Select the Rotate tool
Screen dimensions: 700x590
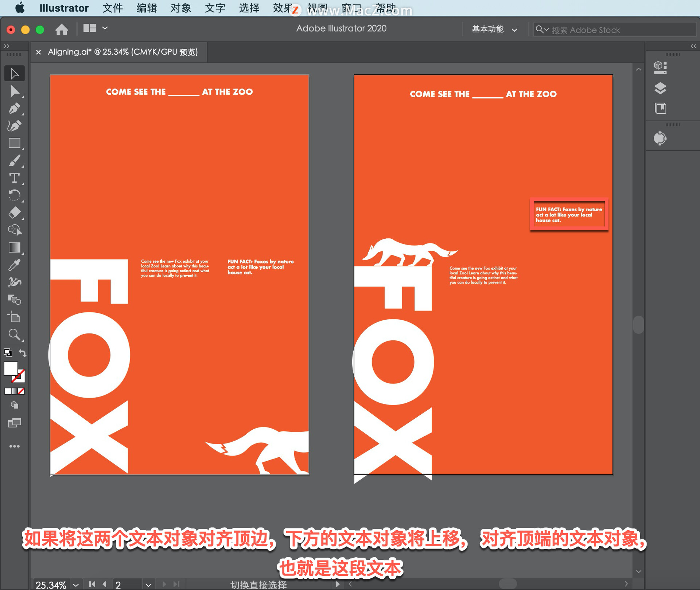tap(15, 196)
